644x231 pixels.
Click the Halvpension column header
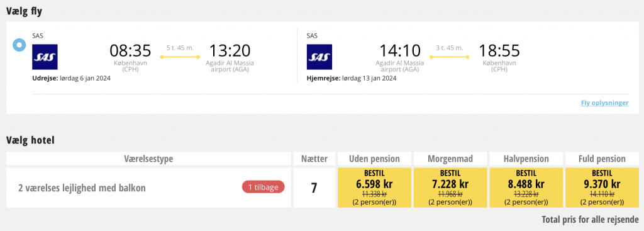[526, 159]
